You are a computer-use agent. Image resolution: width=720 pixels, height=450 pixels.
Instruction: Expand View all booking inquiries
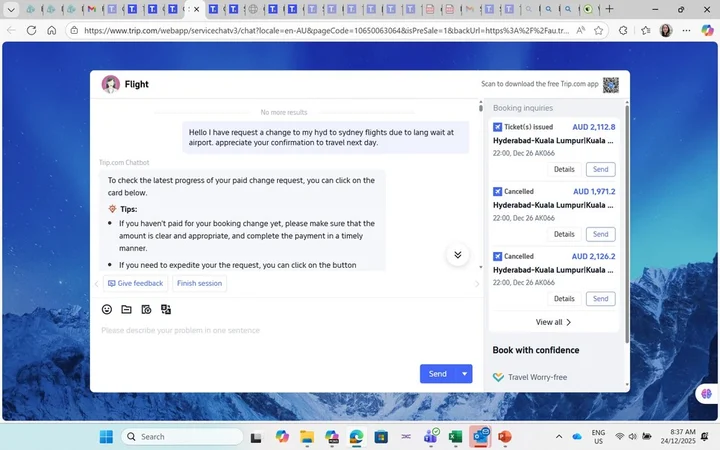(554, 322)
